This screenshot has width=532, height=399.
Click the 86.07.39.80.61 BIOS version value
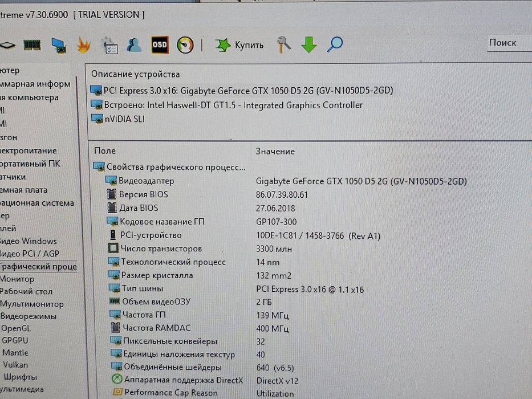(282, 195)
